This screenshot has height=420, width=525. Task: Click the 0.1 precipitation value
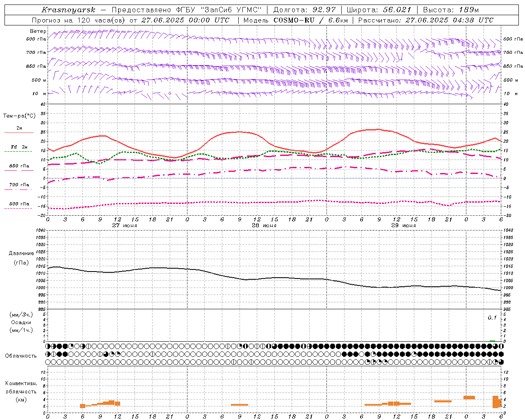[x=492, y=318]
